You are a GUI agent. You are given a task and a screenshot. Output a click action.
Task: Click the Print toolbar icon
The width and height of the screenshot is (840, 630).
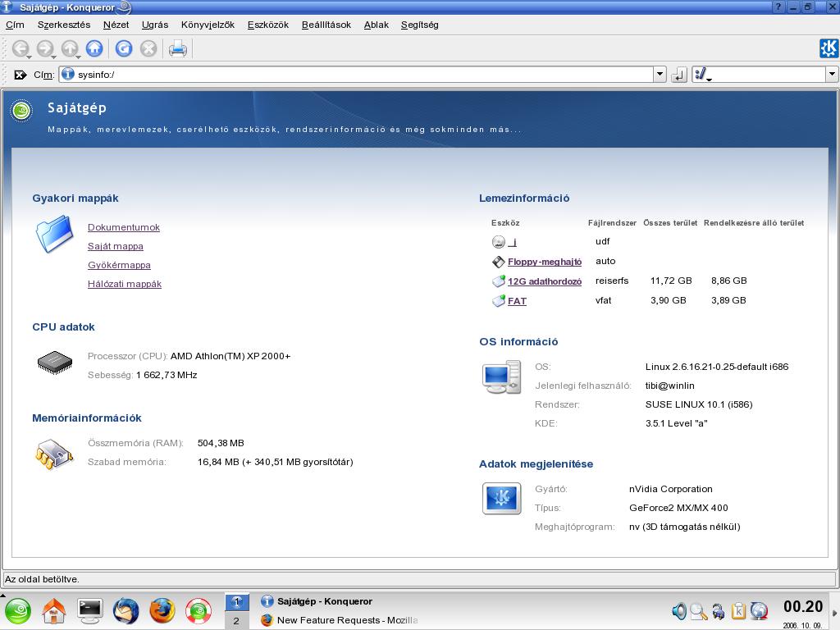[177, 49]
